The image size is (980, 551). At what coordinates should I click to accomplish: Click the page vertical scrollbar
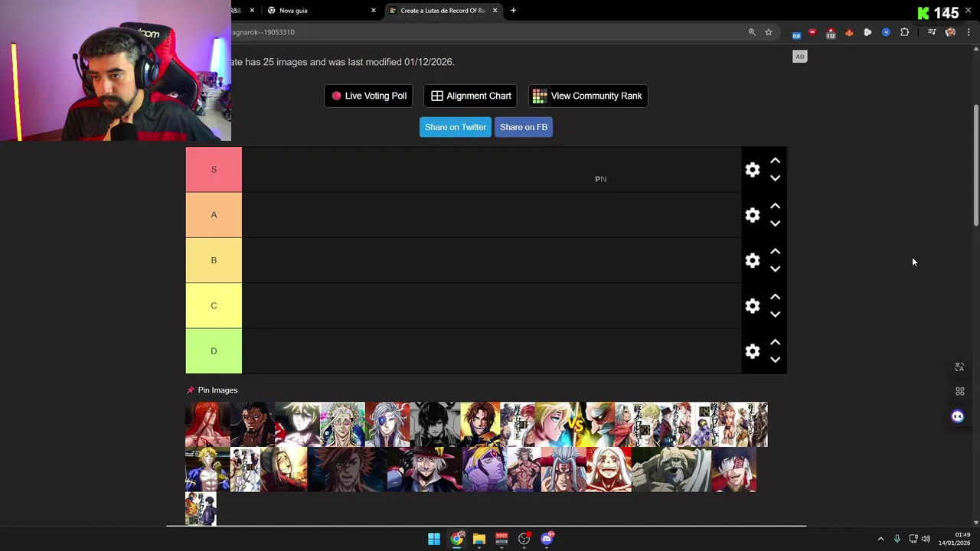click(976, 165)
